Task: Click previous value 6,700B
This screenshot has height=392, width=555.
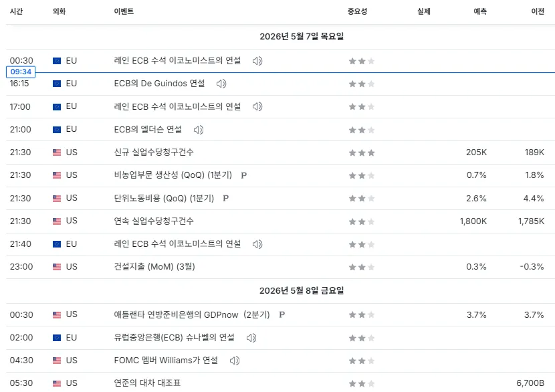Action: click(530, 383)
